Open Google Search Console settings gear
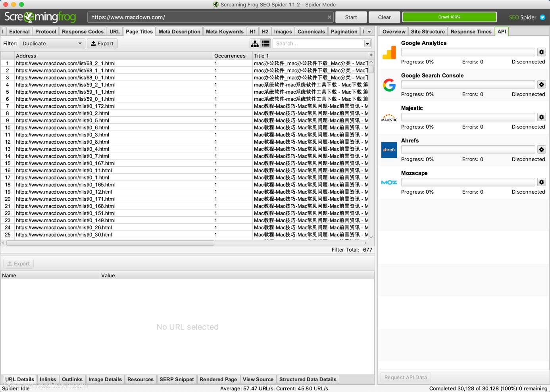The image size is (550, 392). 541,85
